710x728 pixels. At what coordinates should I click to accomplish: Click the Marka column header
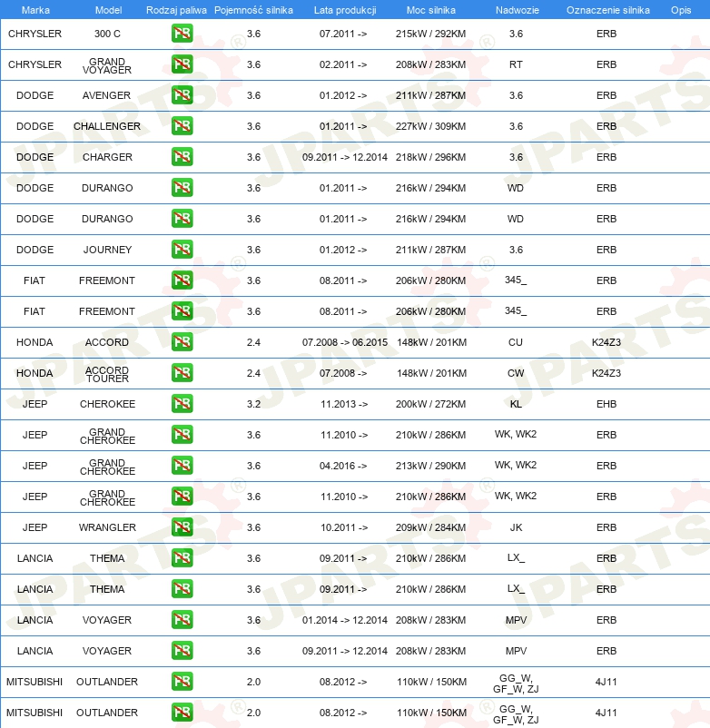pyautogui.click(x=35, y=10)
